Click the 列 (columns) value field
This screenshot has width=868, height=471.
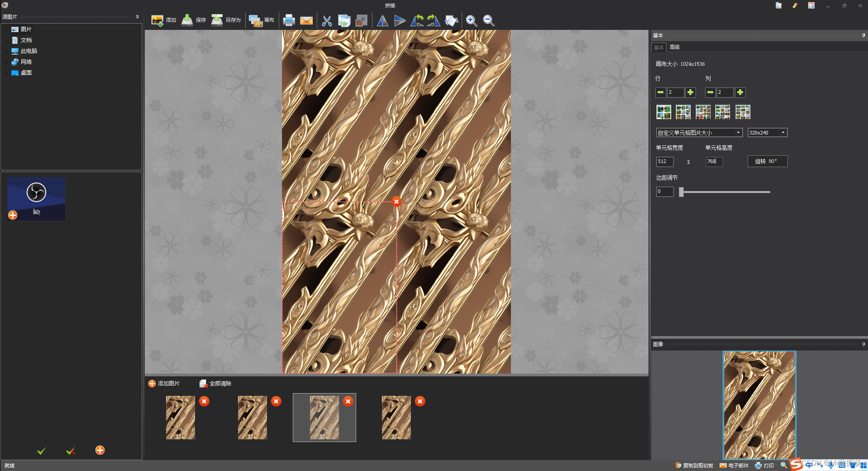[725, 92]
